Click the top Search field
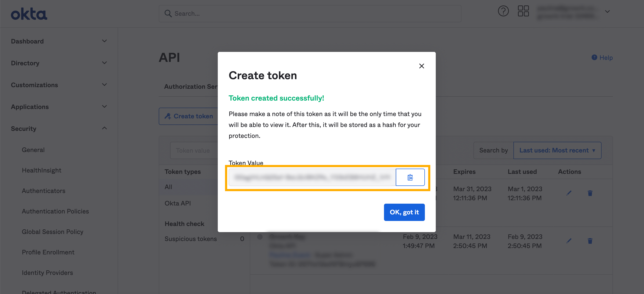Screen dimensions: 644x294 click(310, 13)
